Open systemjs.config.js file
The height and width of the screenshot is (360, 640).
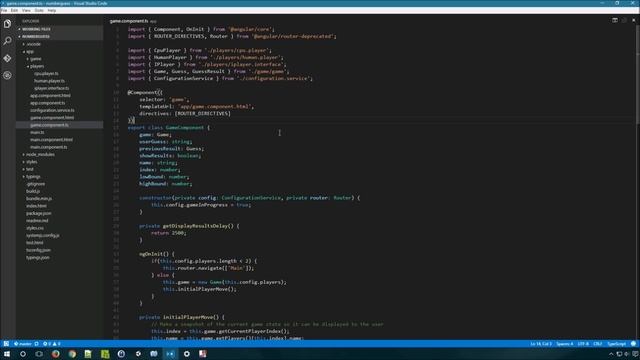click(x=43, y=235)
